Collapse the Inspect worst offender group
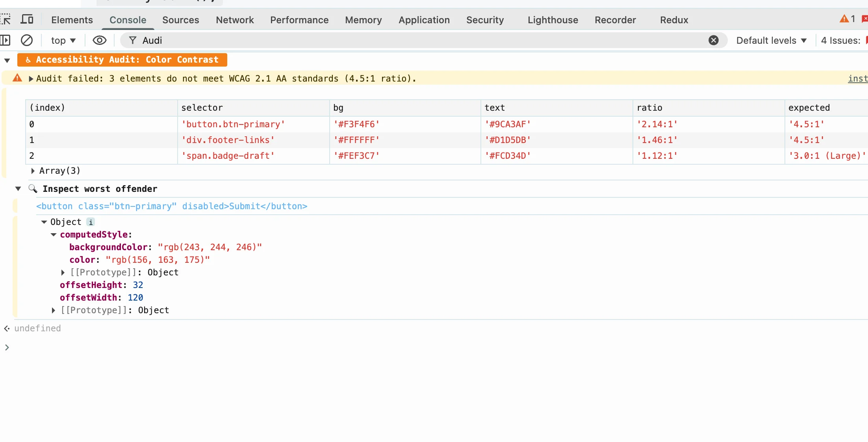The image size is (868, 442). pyautogui.click(x=18, y=189)
